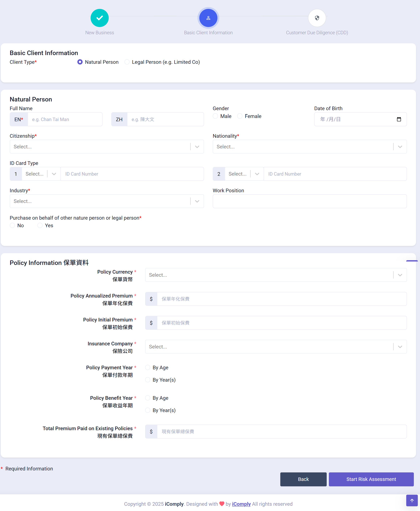The image size is (420, 511).
Task: Choose Male gender option
Action: point(215,116)
